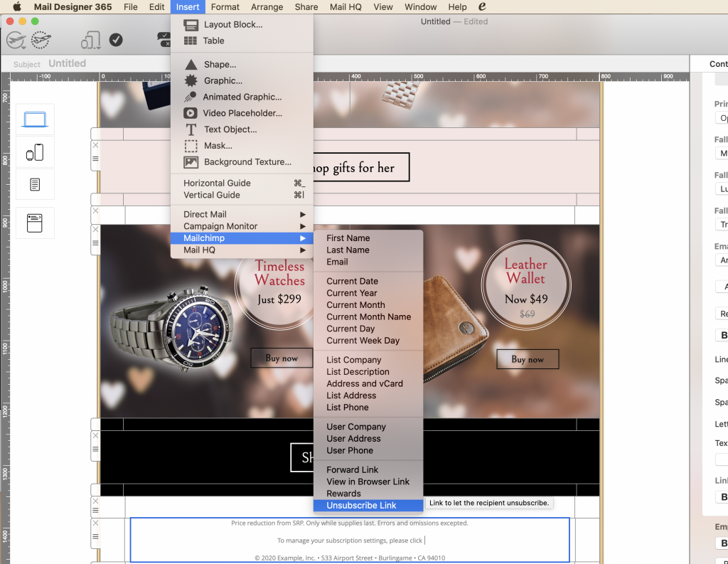Grab move handle of 'gifts for her' block

pyautogui.click(x=95, y=159)
